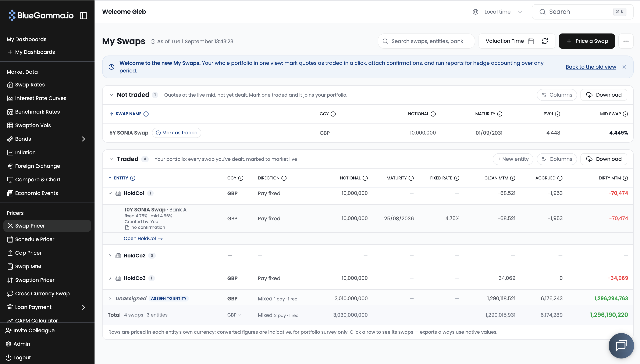Click the Traded ENTITY info icon
The height and width of the screenshot is (364, 640).
coord(133,178)
